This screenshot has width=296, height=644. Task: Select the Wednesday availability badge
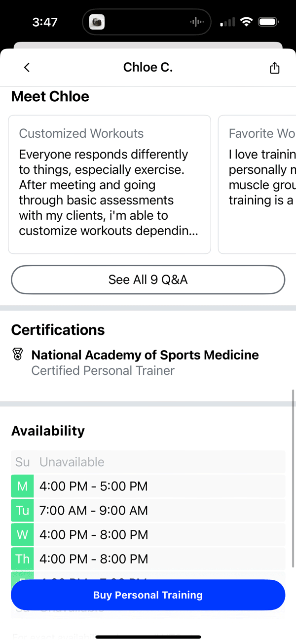click(x=22, y=534)
